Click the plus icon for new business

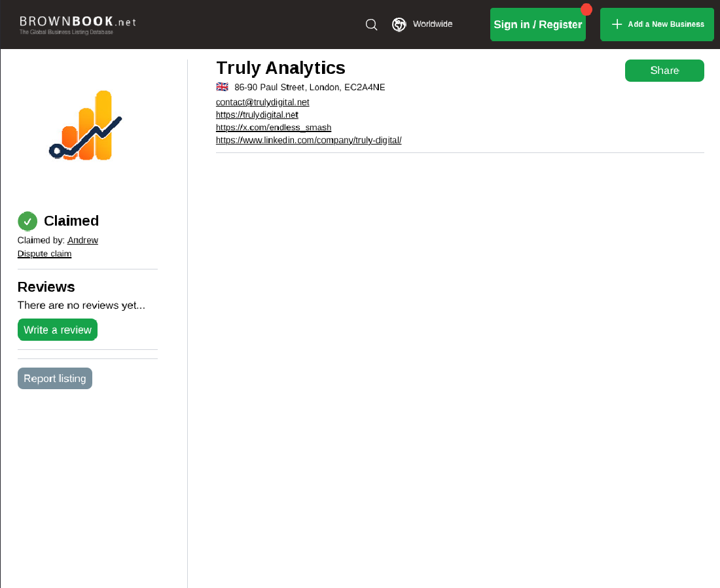pyautogui.click(x=617, y=24)
